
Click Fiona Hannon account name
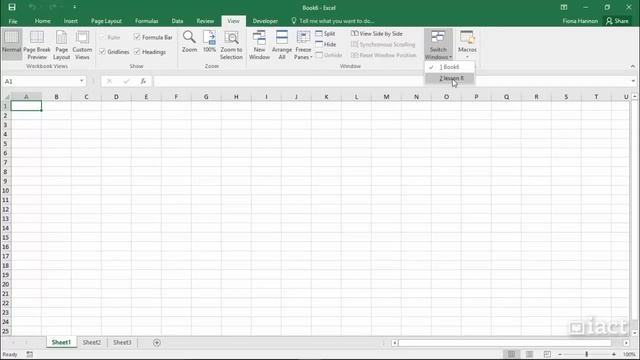tap(580, 21)
